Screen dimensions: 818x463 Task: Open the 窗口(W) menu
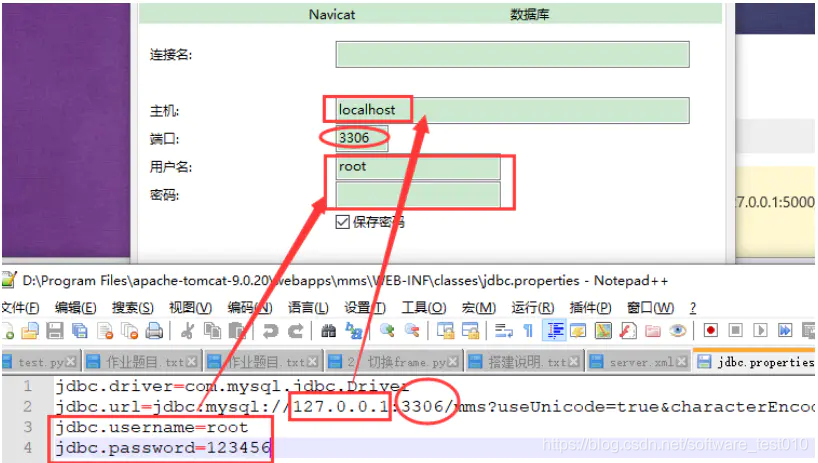(x=651, y=308)
